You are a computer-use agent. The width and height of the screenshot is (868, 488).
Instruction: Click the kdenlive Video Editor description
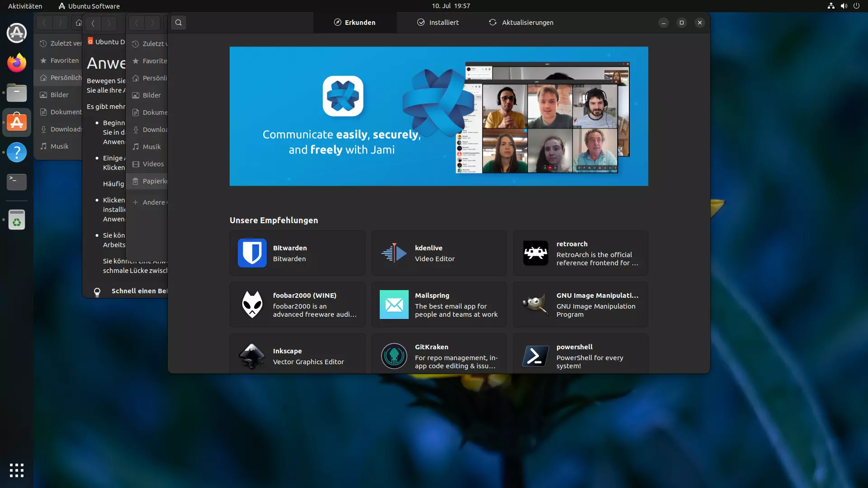(x=434, y=259)
